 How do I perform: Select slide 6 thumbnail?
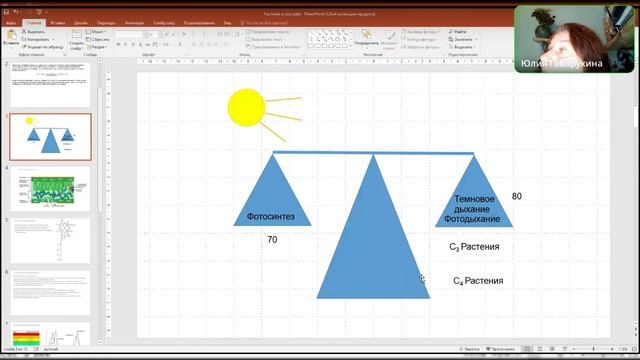(x=50, y=293)
